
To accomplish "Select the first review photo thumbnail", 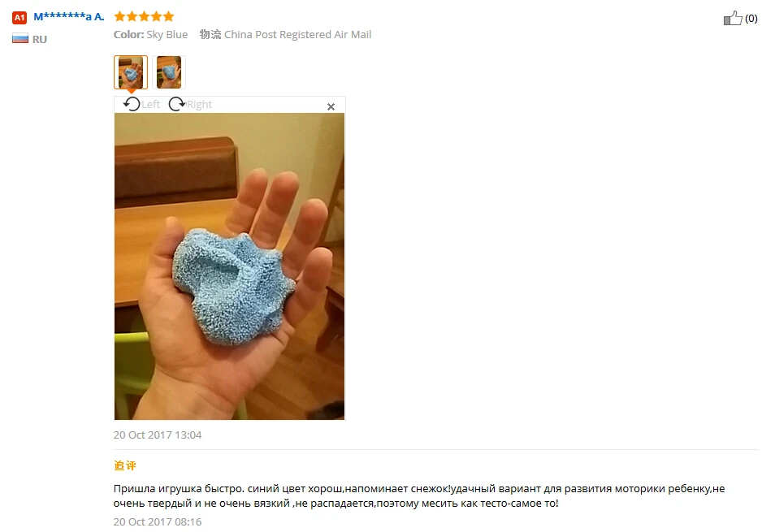I will click(x=131, y=72).
